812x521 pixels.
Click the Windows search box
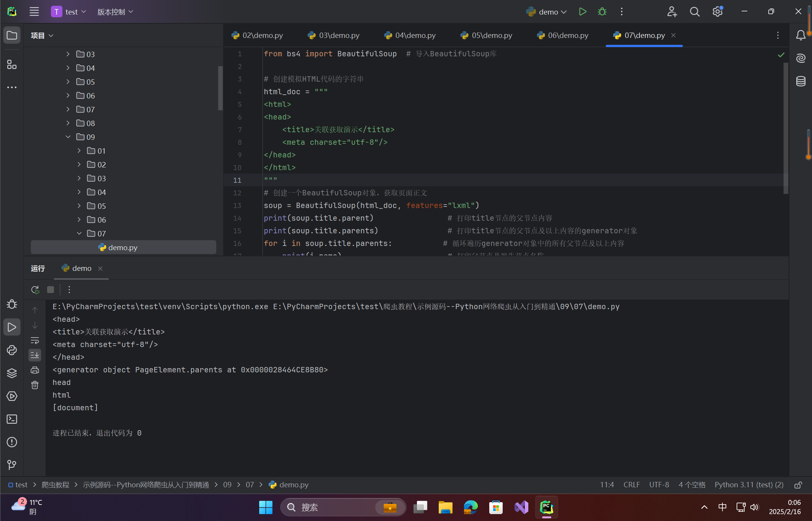point(343,507)
